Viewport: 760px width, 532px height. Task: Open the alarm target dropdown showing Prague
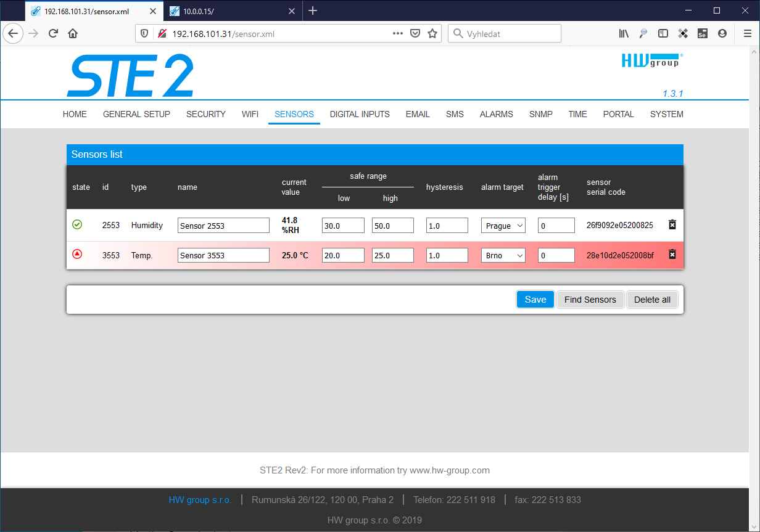coord(503,226)
